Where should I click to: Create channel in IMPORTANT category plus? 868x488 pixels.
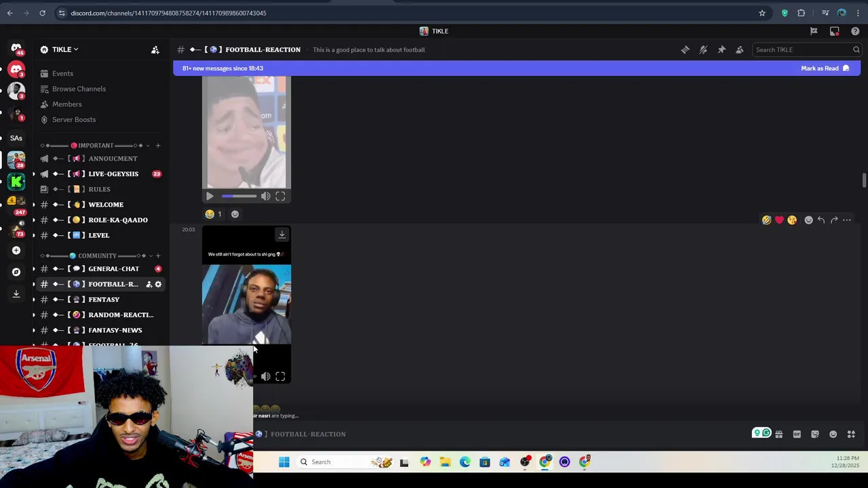click(158, 146)
